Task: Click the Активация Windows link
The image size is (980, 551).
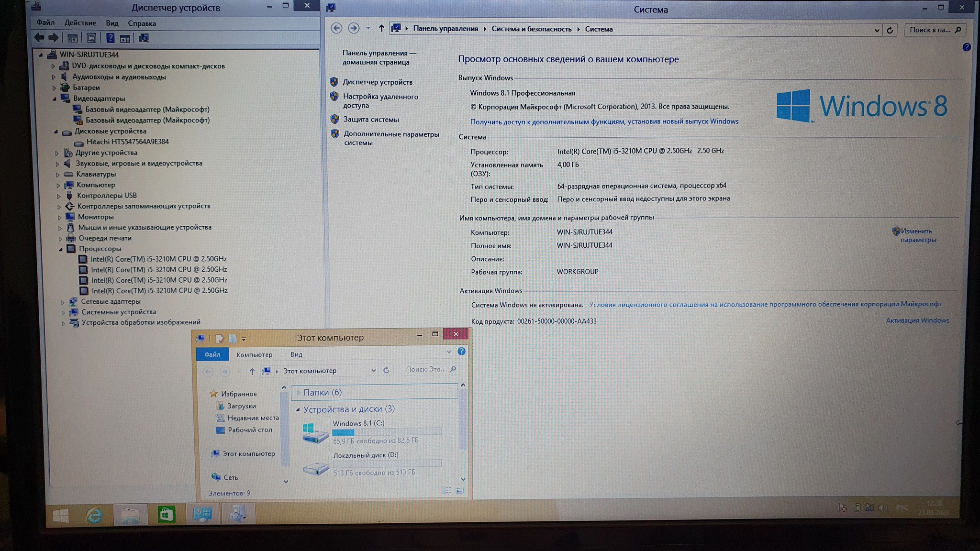Action: click(917, 320)
